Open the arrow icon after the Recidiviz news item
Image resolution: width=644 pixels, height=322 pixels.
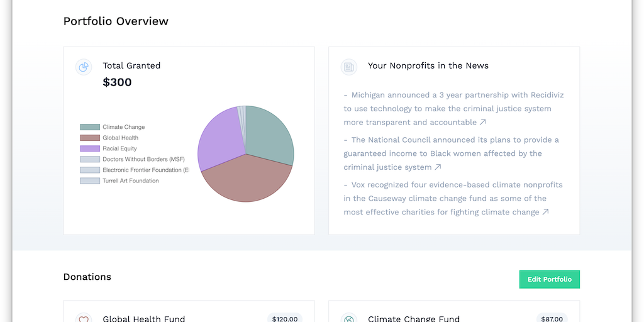pos(483,123)
